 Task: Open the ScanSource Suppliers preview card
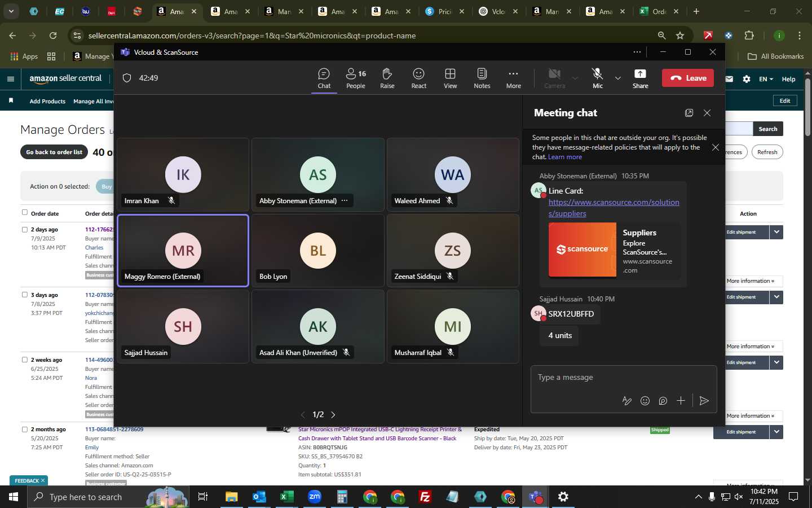614,250
